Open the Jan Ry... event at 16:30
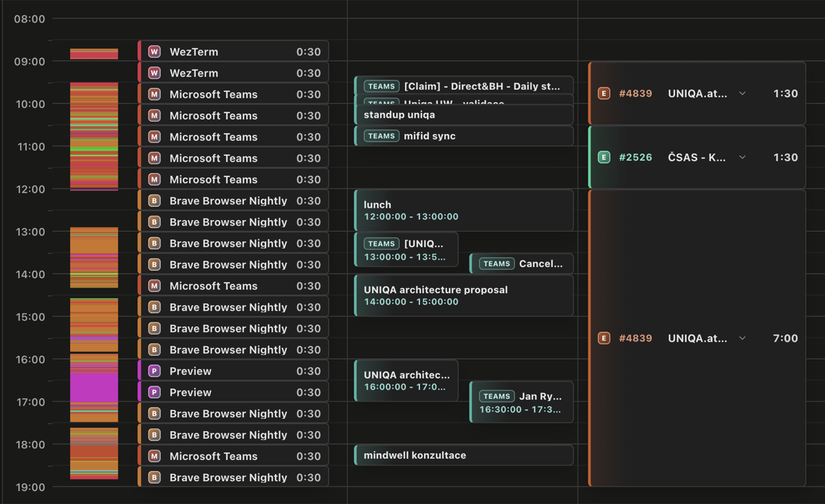 click(521, 402)
